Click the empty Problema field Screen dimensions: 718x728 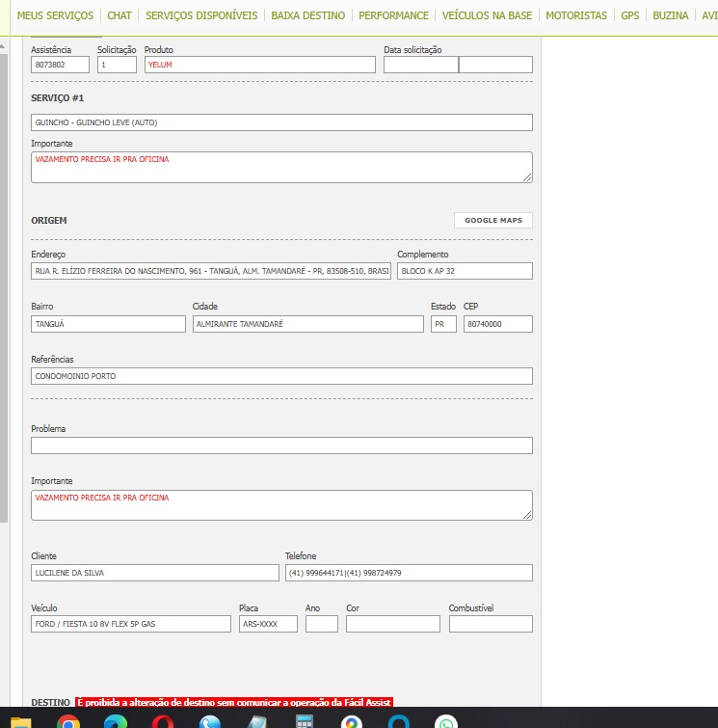281,445
